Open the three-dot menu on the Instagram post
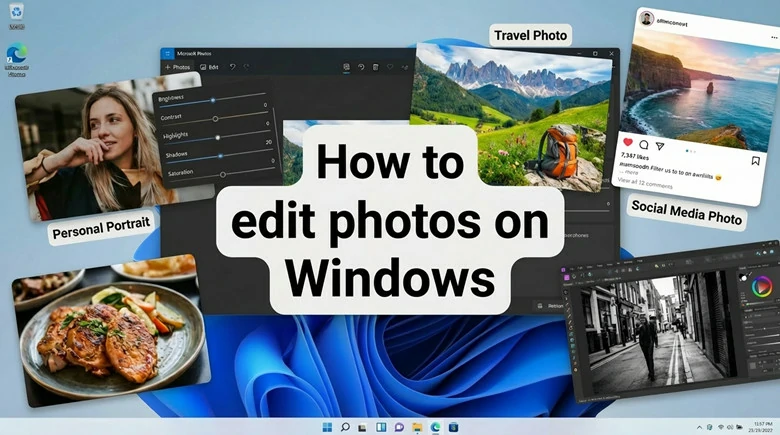This screenshot has width=780, height=435. [x=774, y=37]
